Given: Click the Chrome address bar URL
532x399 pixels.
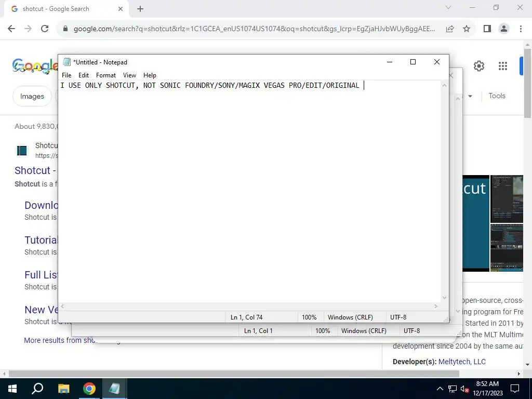Looking at the screenshot, I should click(x=255, y=29).
